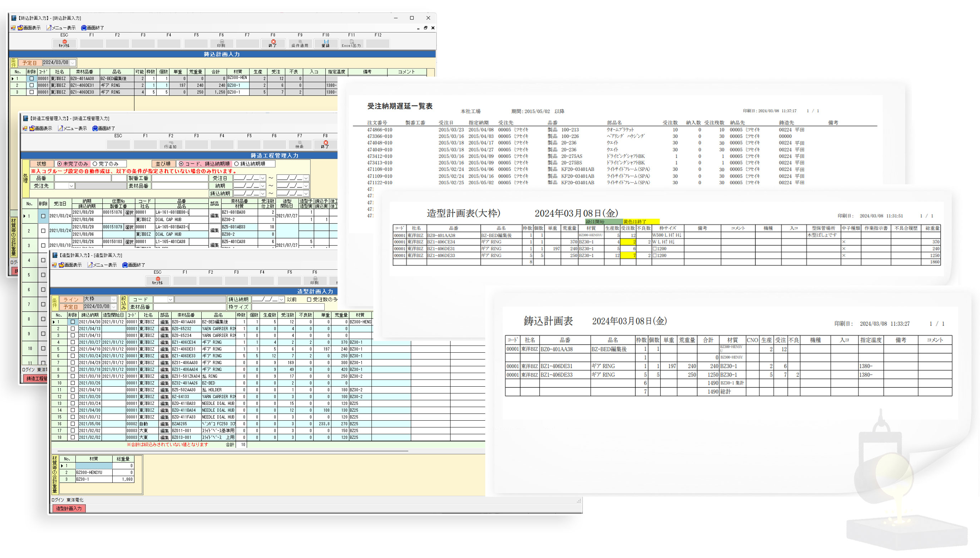
Task: Click 編集 button for LA-161-601BB30 row
Action: (x=215, y=216)
